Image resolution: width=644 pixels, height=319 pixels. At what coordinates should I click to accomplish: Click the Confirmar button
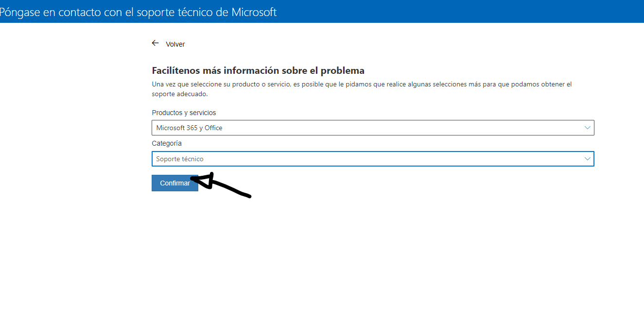(x=175, y=183)
